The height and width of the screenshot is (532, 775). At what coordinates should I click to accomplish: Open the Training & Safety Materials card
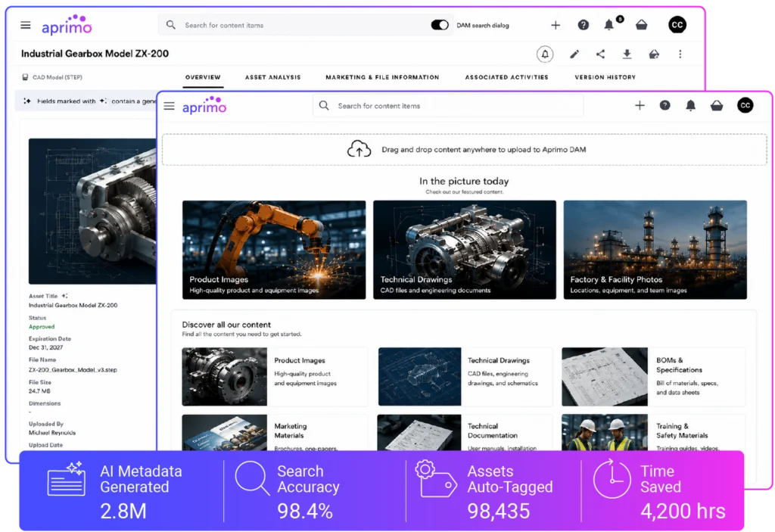coord(653,433)
